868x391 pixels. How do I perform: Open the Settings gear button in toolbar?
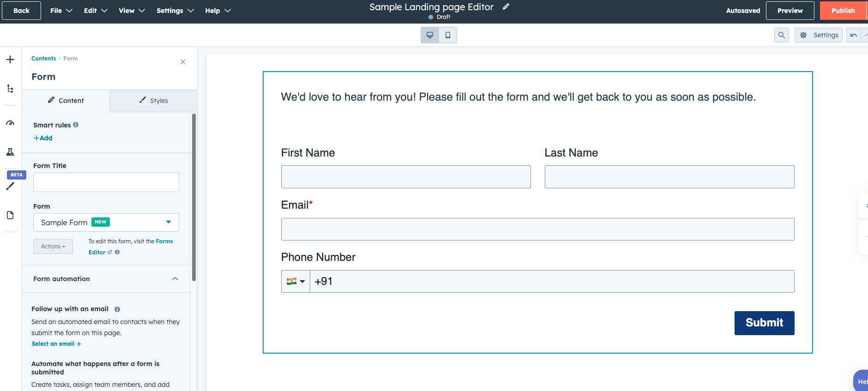[819, 35]
